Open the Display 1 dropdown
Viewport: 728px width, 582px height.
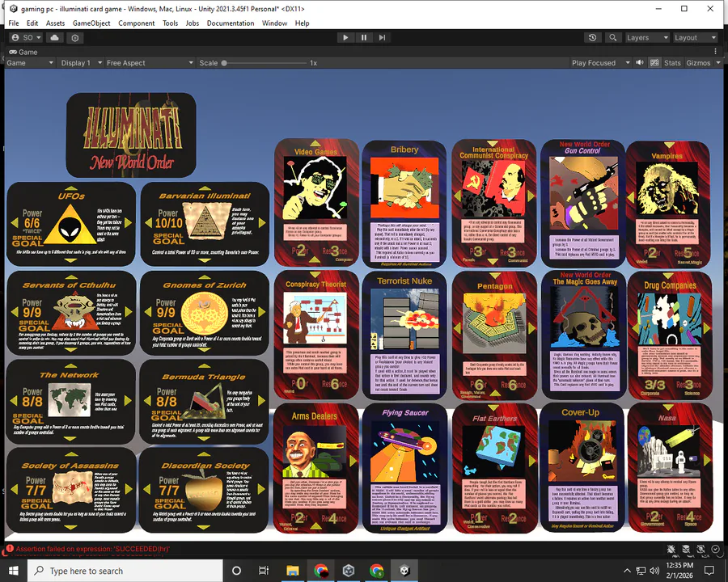pyautogui.click(x=81, y=63)
